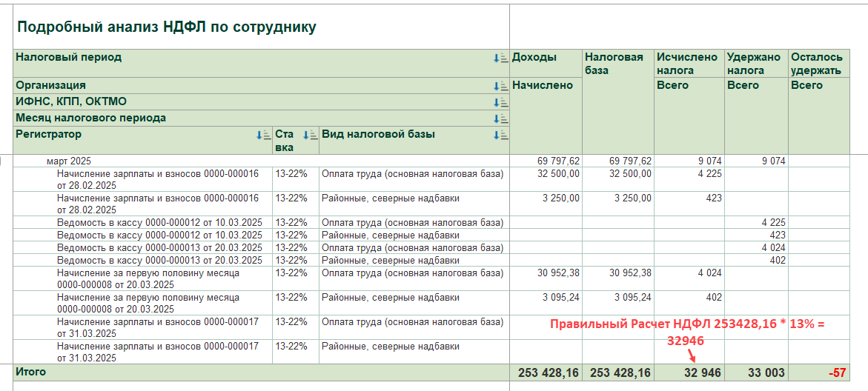Select the Месяц налогового периода header label
This screenshot has width=868, height=391.
point(90,118)
